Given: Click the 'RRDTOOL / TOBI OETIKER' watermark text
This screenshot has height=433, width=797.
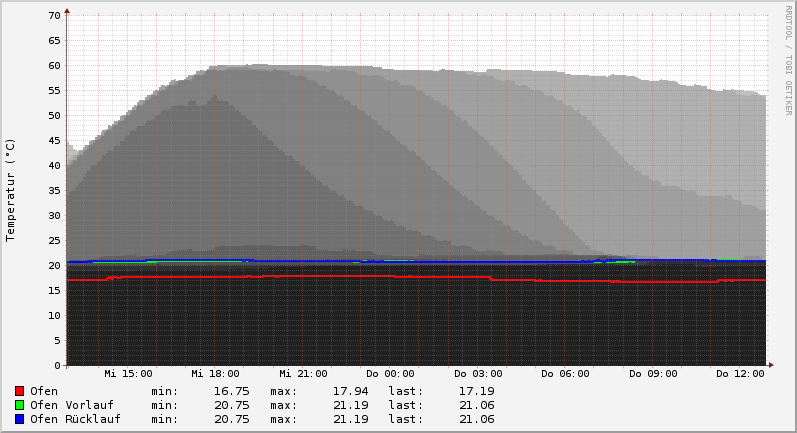Looking at the screenshot, I should click(x=788, y=60).
